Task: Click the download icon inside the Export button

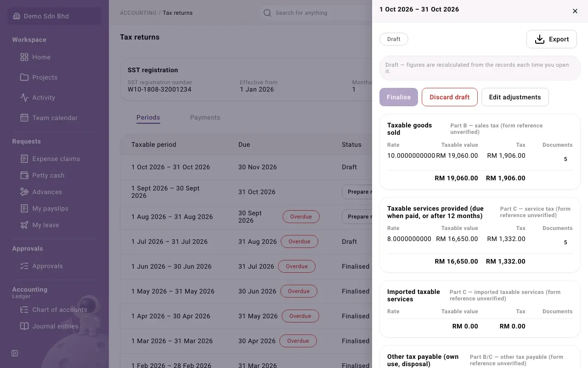Action: pos(540,39)
